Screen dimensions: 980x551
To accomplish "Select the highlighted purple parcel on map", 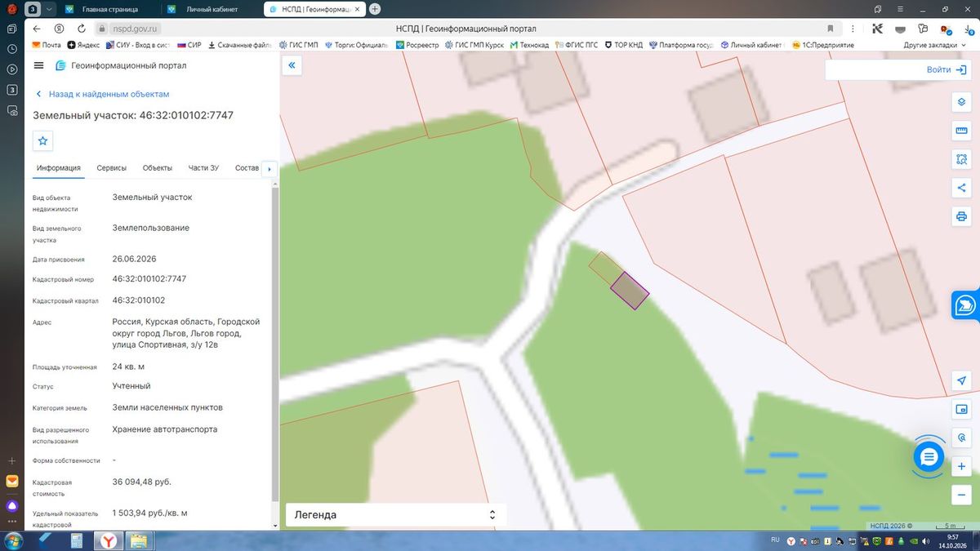I will tap(630, 290).
